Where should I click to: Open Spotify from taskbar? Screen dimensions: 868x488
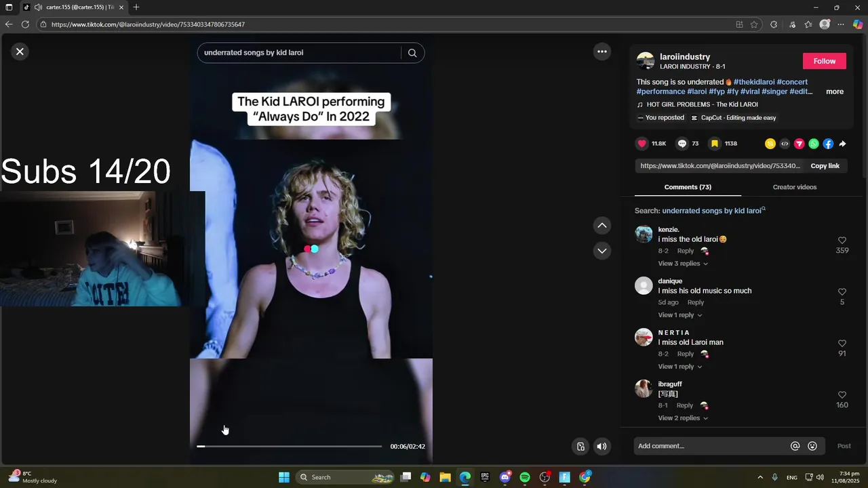click(525, 477)
